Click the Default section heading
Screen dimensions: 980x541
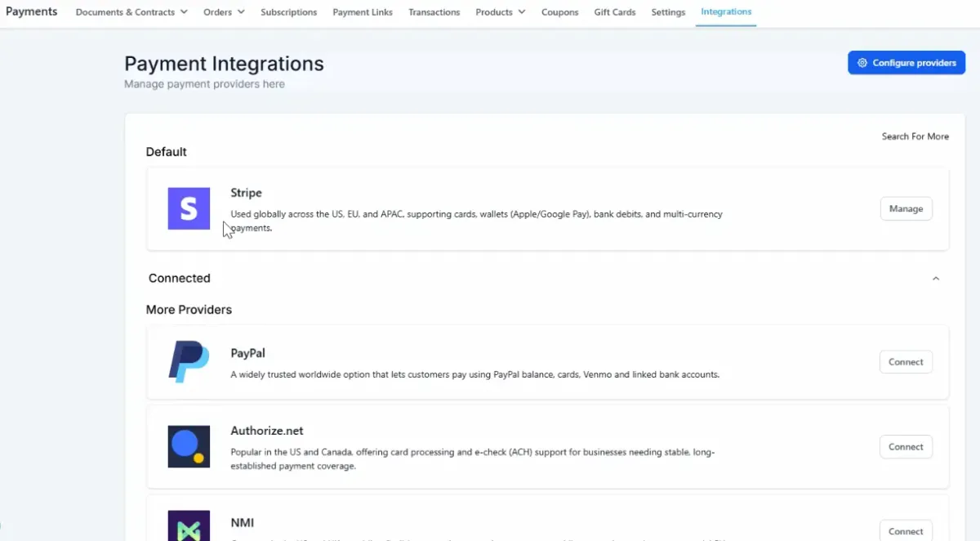(x=166, y=152)
